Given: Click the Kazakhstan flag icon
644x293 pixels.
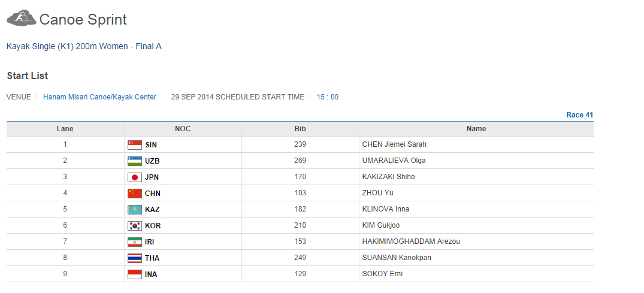Looking at the screenshot, I should (134, 210).
